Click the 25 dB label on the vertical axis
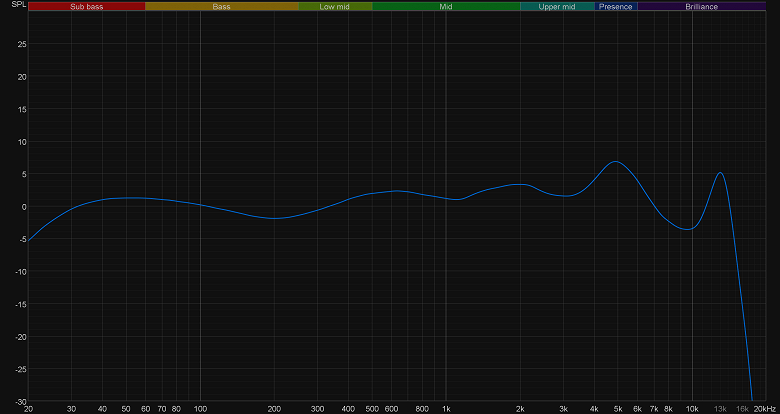This screenshot has width=780, height=414. click(x=22, y=44)
